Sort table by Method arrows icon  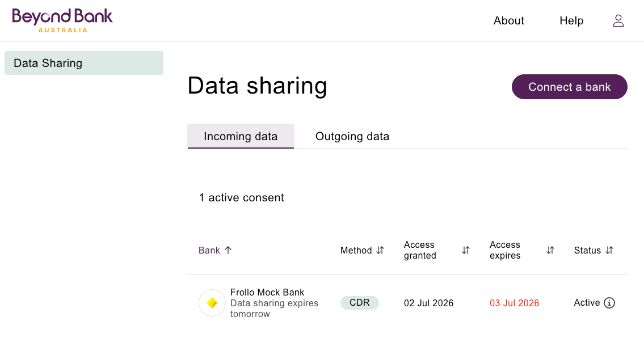pyautogui.click(x=380, y=250)
